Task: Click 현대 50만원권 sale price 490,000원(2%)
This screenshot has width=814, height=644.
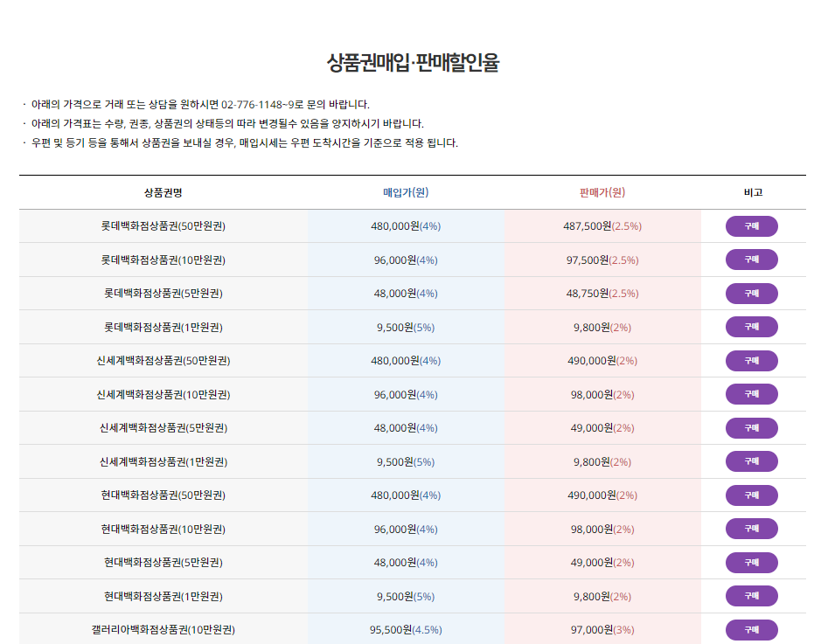Action: click(x=602, y=495)
